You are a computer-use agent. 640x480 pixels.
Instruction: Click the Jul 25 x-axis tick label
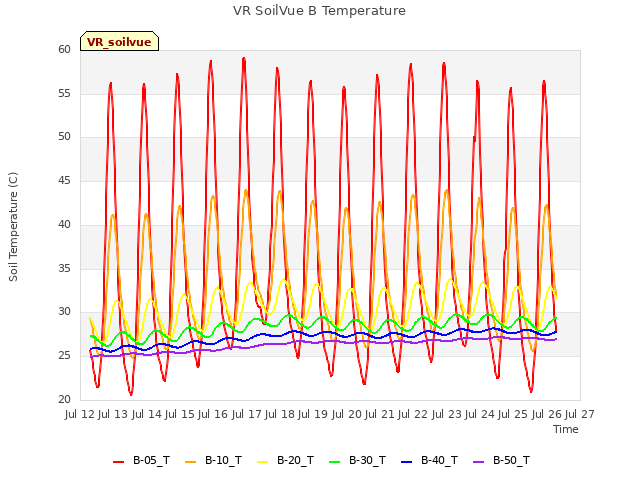(514, 414)
